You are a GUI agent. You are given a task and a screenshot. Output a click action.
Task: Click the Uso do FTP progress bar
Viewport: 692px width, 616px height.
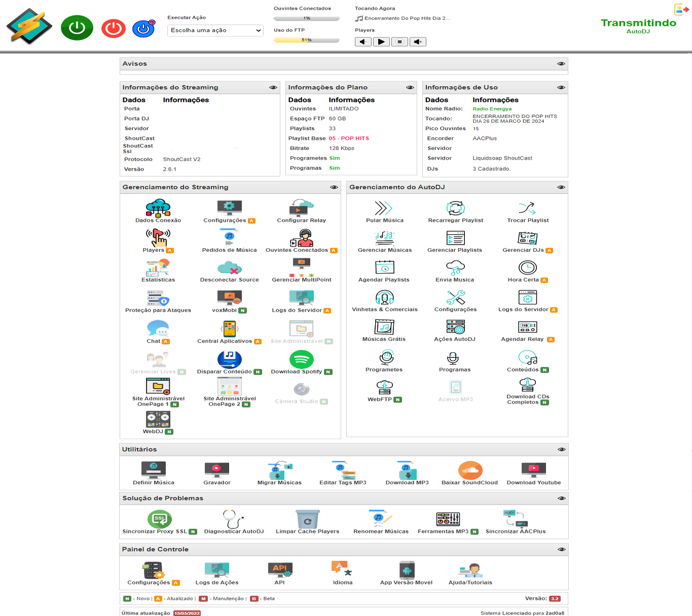click(307, 40)
